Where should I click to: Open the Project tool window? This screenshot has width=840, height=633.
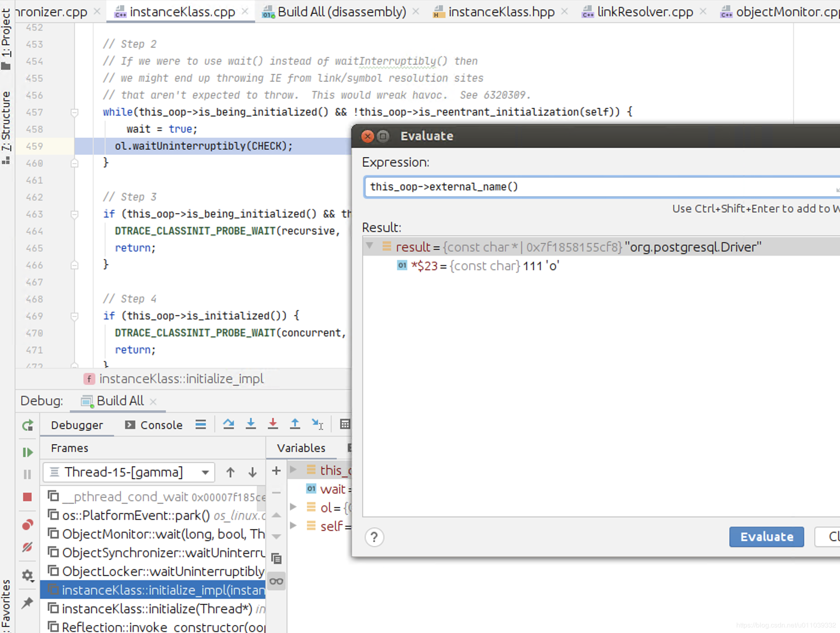6,38
